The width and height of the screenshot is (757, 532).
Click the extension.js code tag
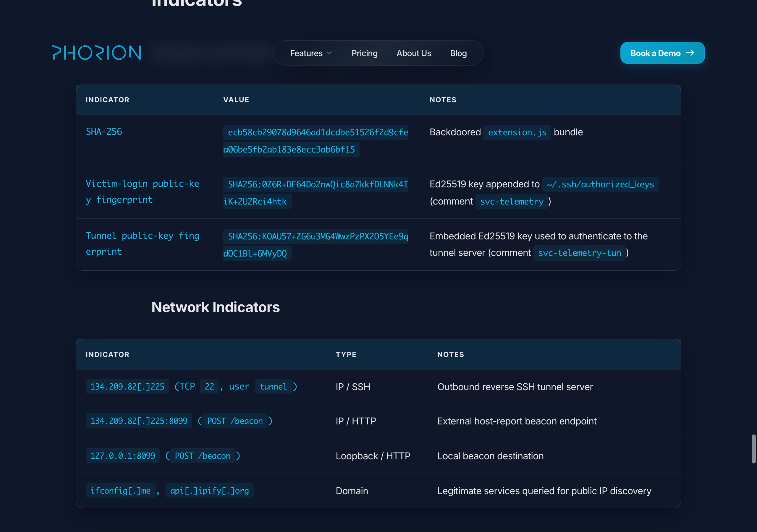[517, 132]
